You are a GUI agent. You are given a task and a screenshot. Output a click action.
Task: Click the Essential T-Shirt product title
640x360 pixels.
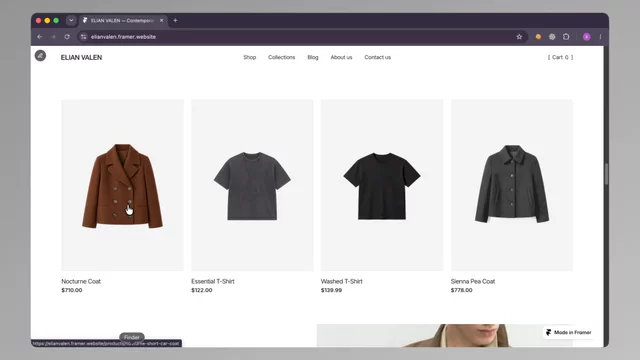(213, 281)
